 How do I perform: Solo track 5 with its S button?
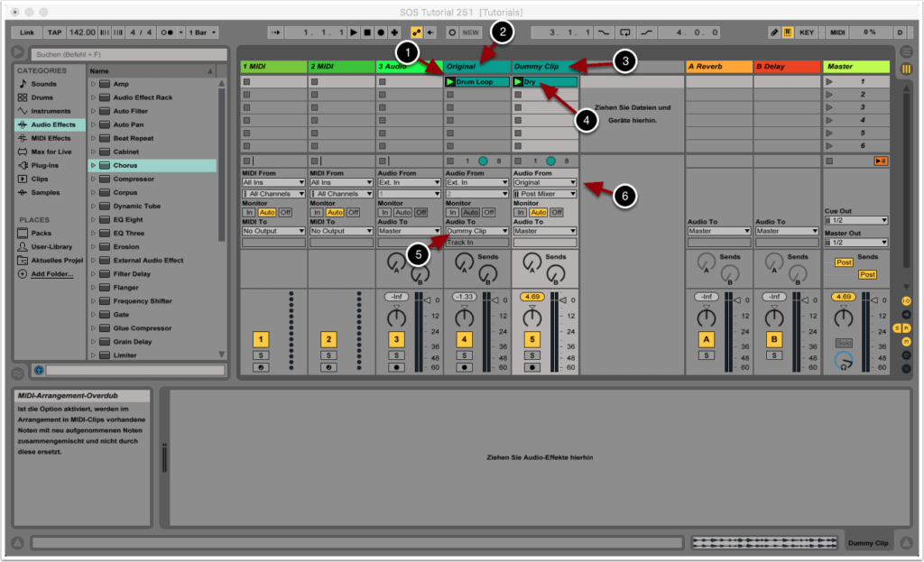532,355
